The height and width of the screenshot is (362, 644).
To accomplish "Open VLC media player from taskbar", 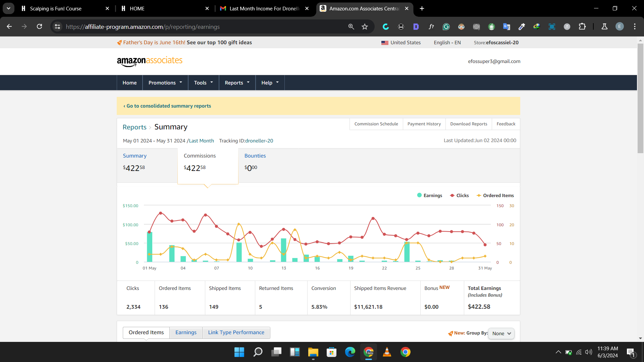I will click(x=387, y=352).
